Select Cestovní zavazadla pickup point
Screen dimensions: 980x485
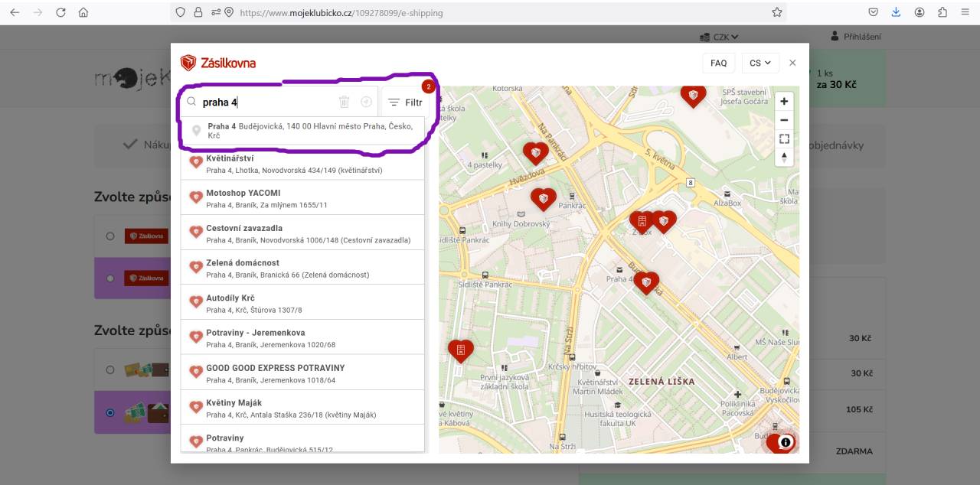click(302, 233)
